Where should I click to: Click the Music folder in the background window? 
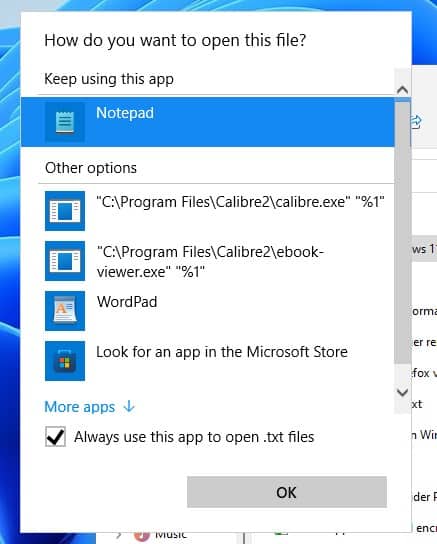pyautogui.click(x=161, y=535)
